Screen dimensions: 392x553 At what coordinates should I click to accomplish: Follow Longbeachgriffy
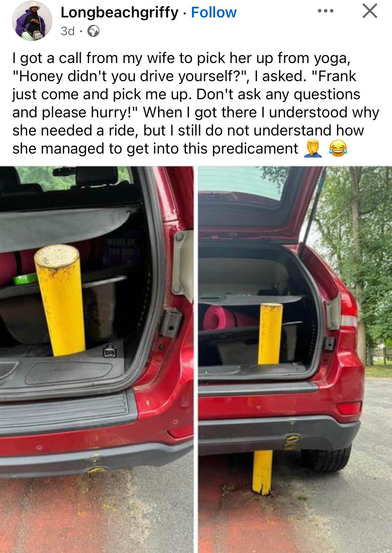tap(214, 12)
